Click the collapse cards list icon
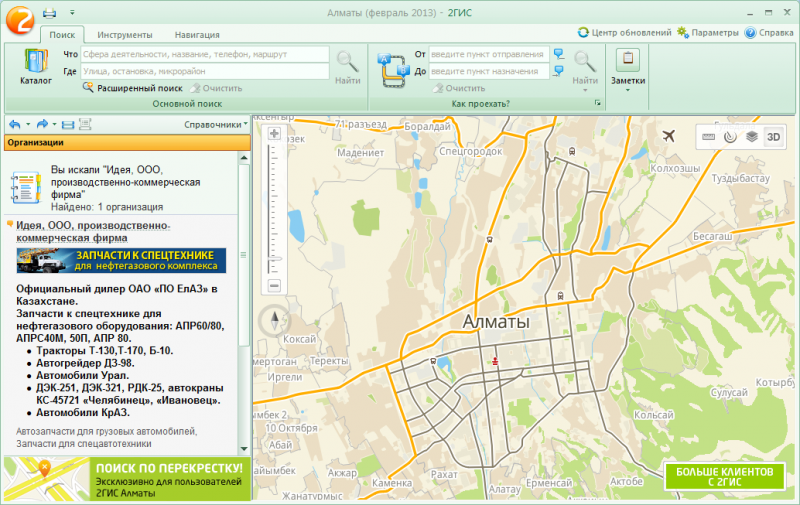The width and height of the screenshot is (800, 505). pos(68,124)
